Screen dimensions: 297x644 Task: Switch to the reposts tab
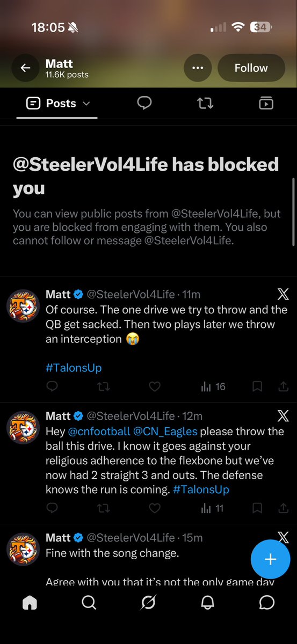(x=205, y=103)
